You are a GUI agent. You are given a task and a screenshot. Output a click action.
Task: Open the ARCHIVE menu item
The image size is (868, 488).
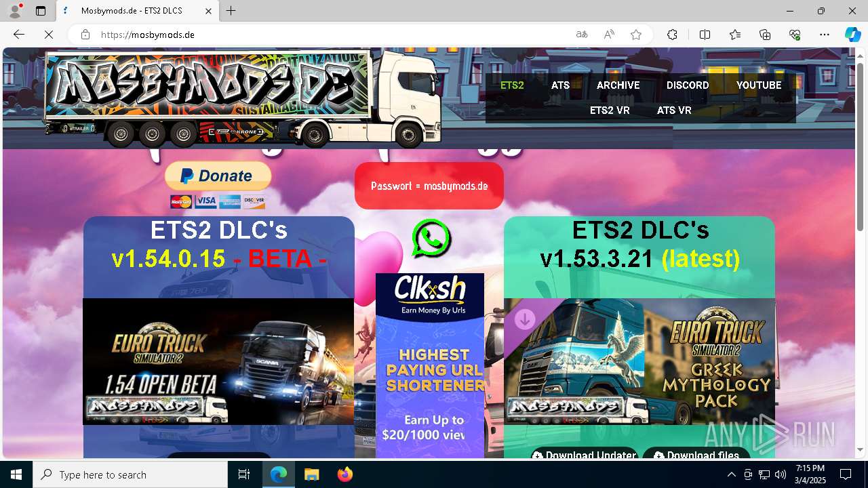[618, 85]
